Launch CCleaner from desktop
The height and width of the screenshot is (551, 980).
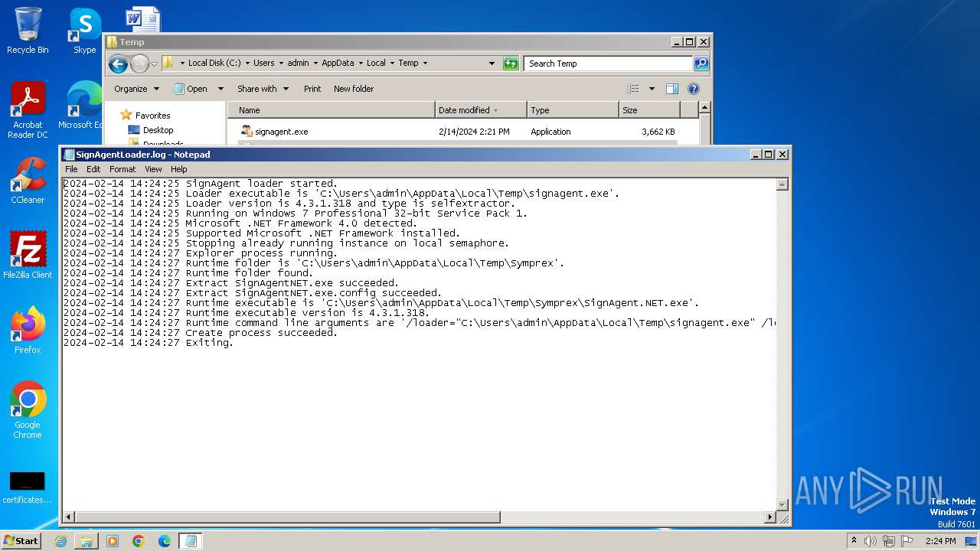28,181
